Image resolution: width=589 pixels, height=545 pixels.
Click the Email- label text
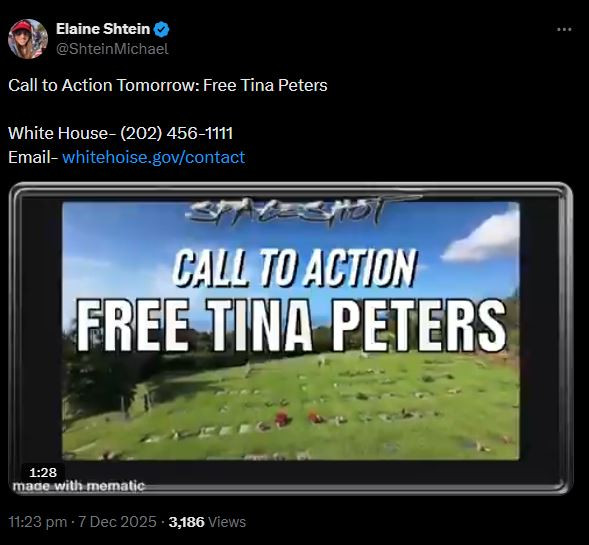[33, 157]
